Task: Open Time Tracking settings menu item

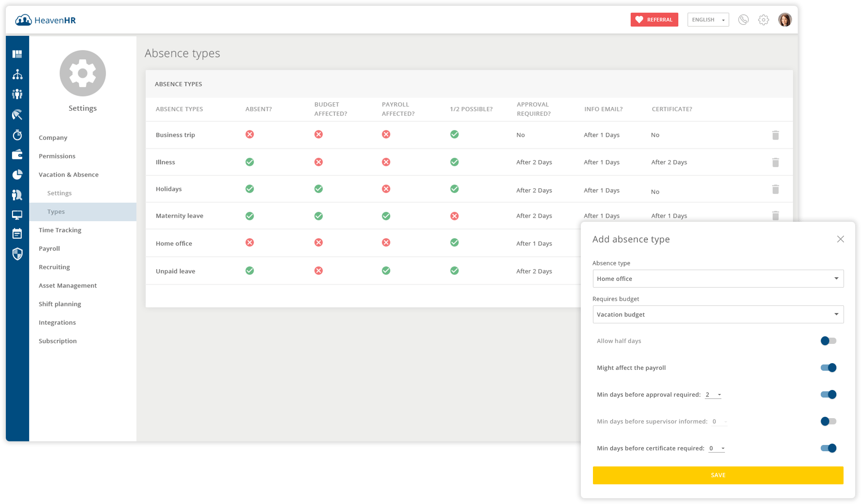Action: click(60, 230)
